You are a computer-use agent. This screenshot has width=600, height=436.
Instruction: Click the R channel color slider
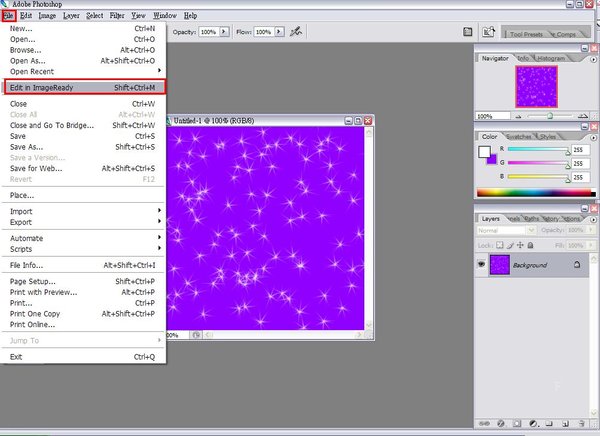click(x=538, y=150)
